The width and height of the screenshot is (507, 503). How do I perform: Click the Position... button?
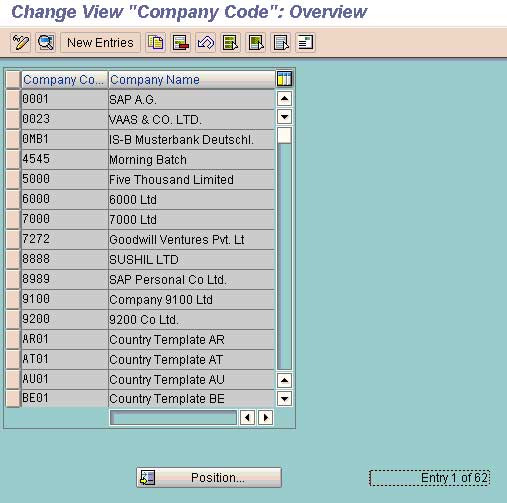(209, 477)
